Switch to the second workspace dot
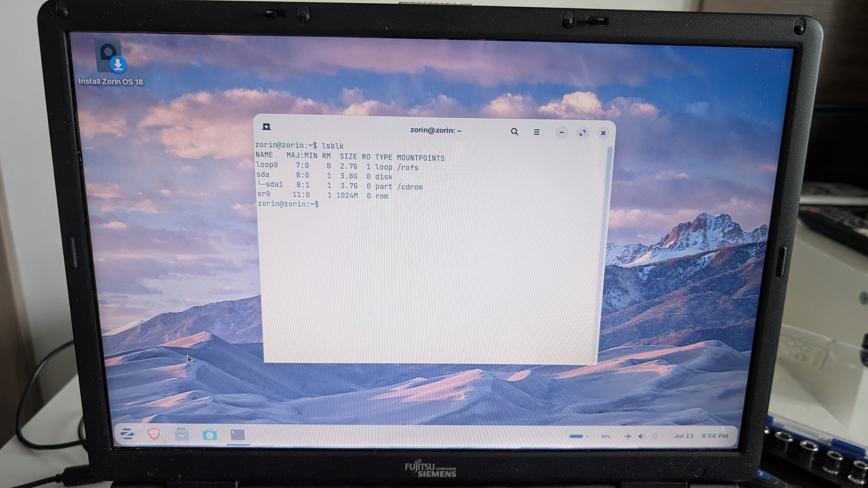This screenshot has height=488, width=868. pos(587,436)
